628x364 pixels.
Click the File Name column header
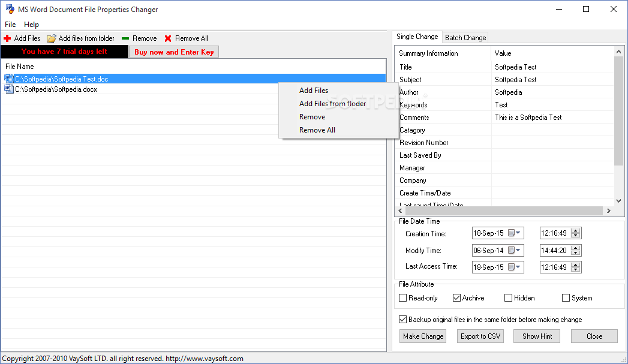pos(194,67)
